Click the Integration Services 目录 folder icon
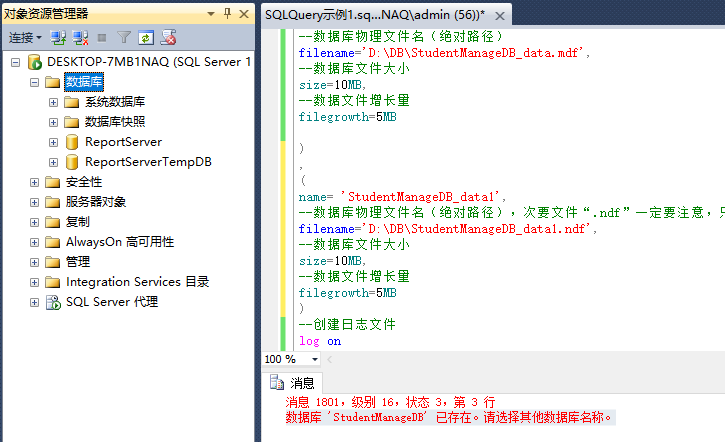Image resolution: width=725 pixels, height=442 pixels. [53, 282]
